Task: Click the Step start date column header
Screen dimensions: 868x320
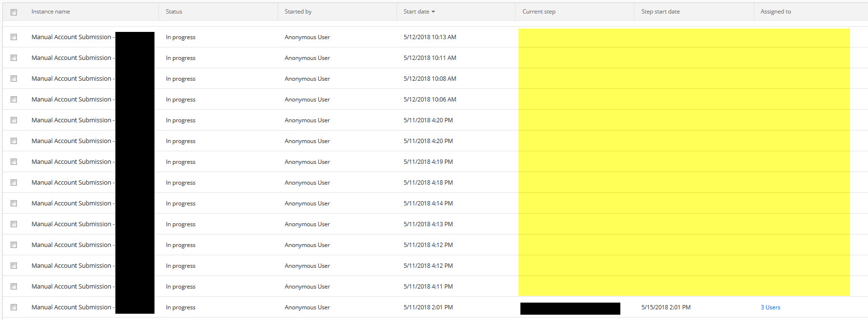Action: tap(660, 12)
